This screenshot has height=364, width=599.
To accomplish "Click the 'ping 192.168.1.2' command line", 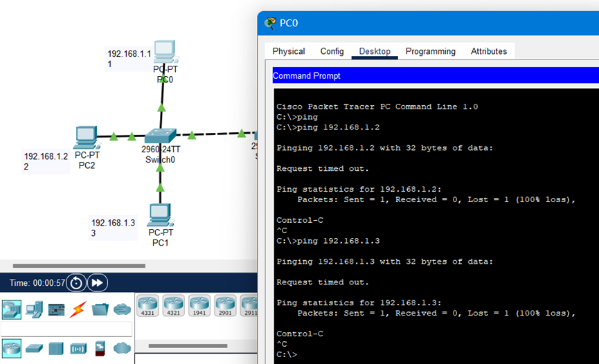I will (328, 127).
